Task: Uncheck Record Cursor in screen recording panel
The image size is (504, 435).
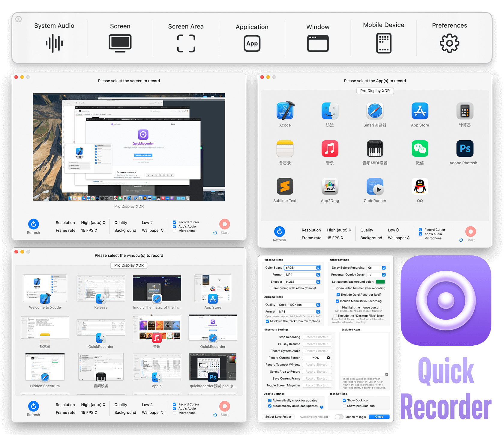Action: point(174,222)
